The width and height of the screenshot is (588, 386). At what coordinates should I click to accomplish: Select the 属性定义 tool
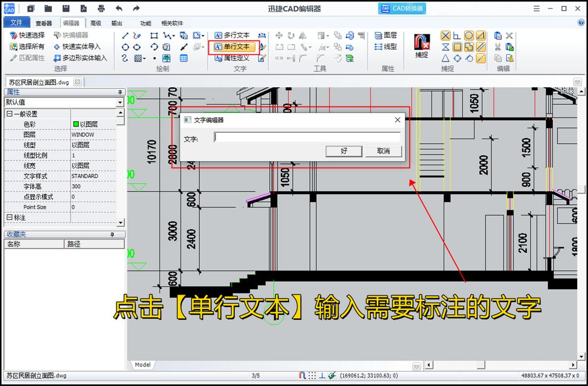click(234, 57)
